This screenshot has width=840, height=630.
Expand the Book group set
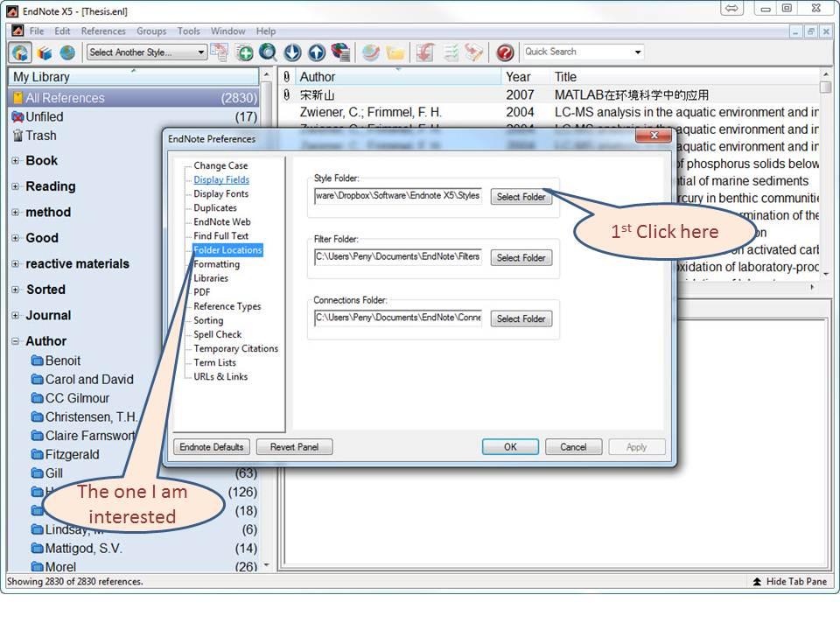16,160
